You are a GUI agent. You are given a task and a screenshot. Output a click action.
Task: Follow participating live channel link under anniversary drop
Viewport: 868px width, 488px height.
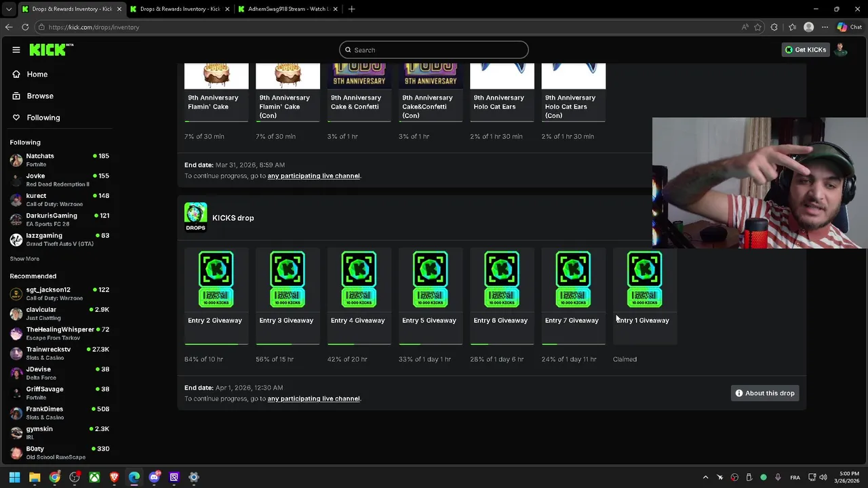313,176
